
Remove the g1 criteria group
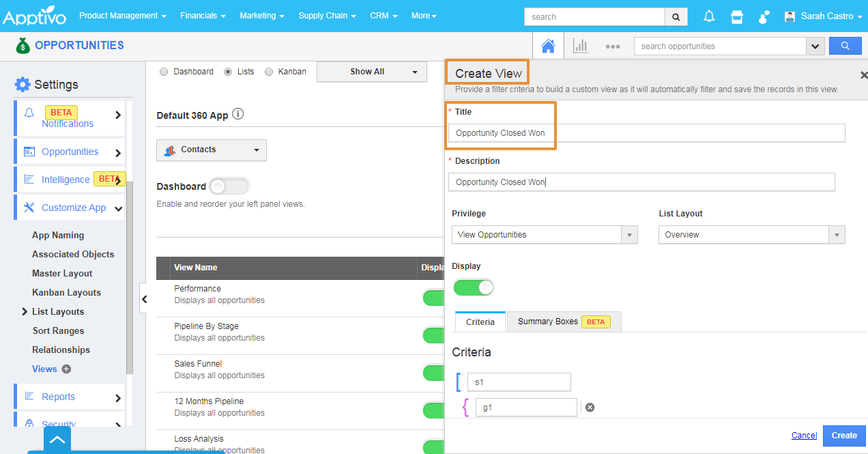tap(590, 408)
